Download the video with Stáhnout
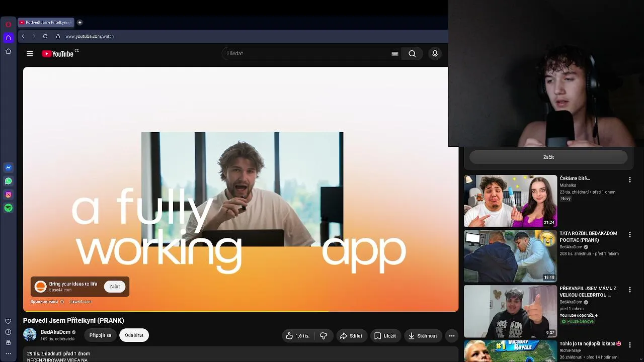 (423, 336)
